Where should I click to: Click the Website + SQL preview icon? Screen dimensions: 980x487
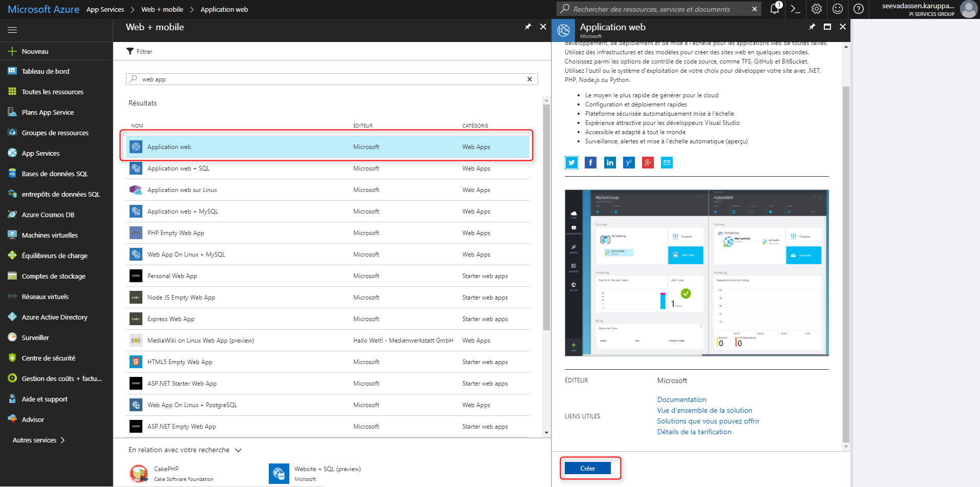[x=279, y=474]
